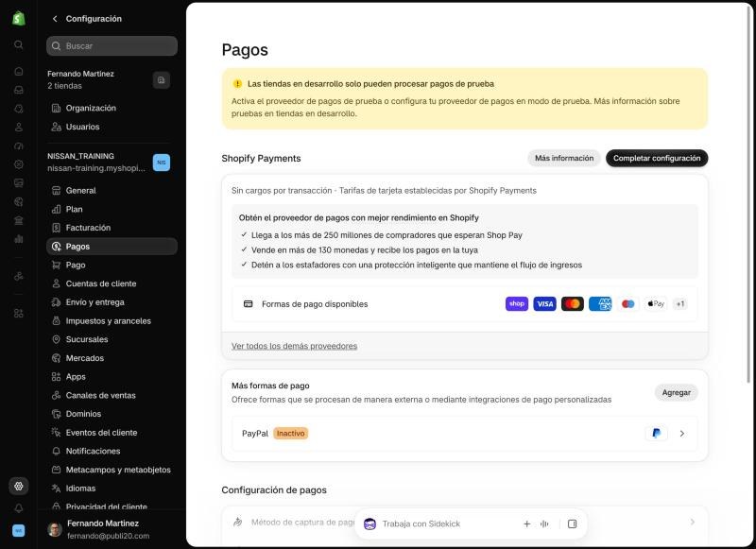This screenshot has height=549, width=756.
Task: Open the Facturación settings section
Action: (112, 228)
